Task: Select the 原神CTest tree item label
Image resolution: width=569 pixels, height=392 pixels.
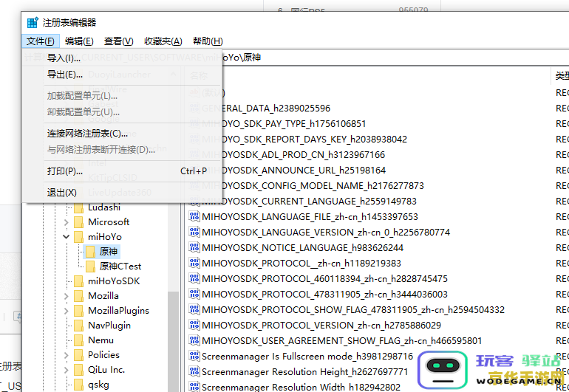Action: tap(120, 267)
